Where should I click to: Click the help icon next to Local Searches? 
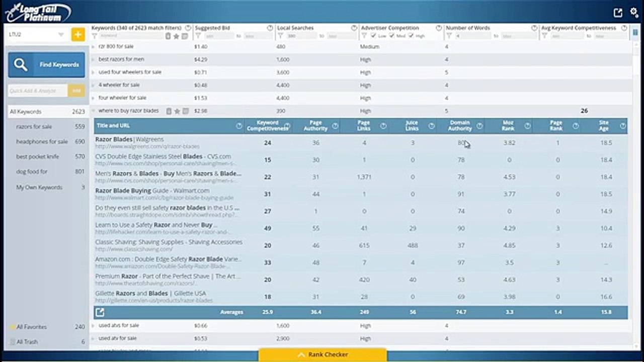point(353,28)
